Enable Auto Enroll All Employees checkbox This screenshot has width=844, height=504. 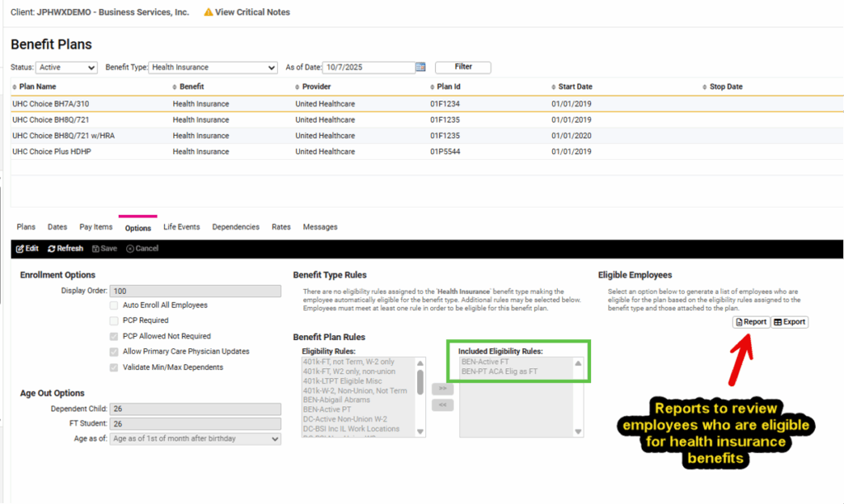click(115, 306)
